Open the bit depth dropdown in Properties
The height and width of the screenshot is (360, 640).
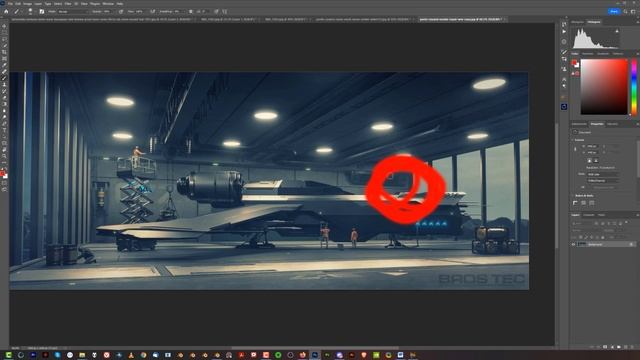[602, 180]
